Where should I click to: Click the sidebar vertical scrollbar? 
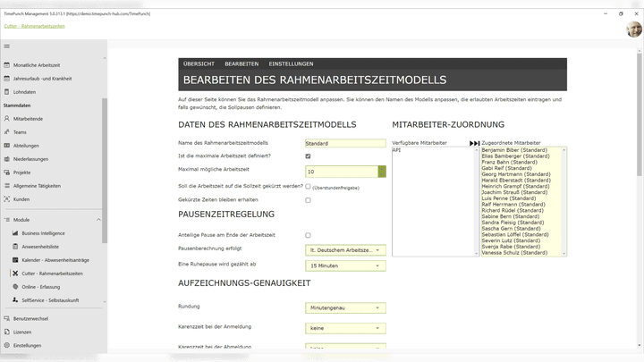pyautogui.click(x=105, y=171)
